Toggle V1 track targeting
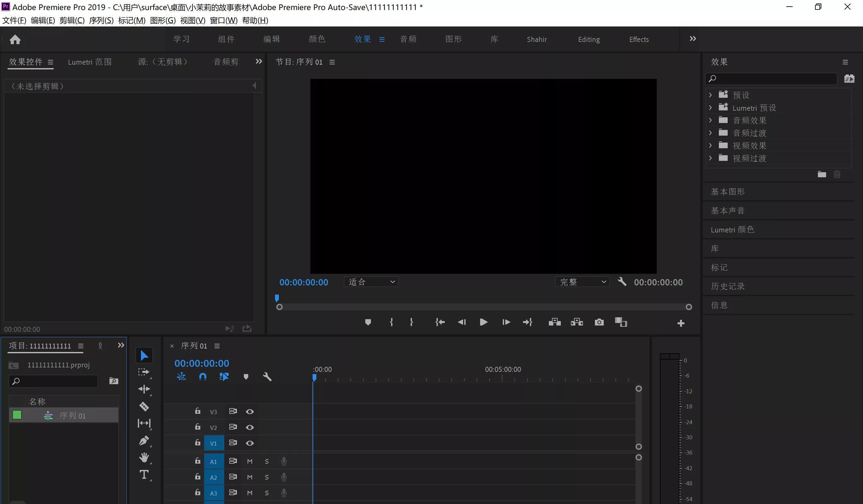The height and width of the screenshot is (504, 863). pyautogui.click(x=214, y=443)
